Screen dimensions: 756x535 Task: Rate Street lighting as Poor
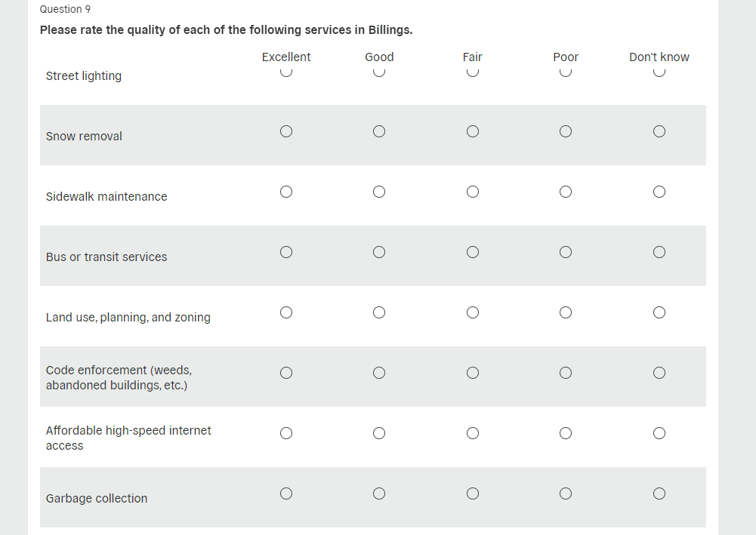[x=566, y=72]
